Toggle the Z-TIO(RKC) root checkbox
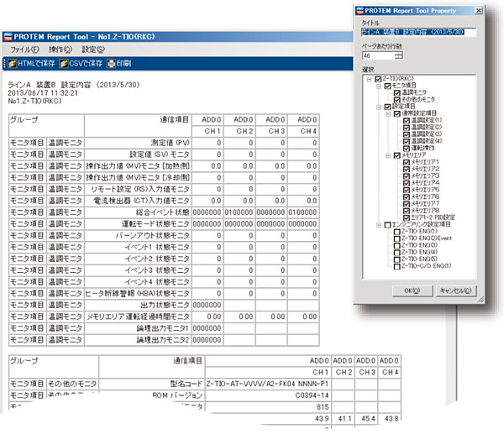Viewport: 504px width, 440px height. click(x=378, y=79)
